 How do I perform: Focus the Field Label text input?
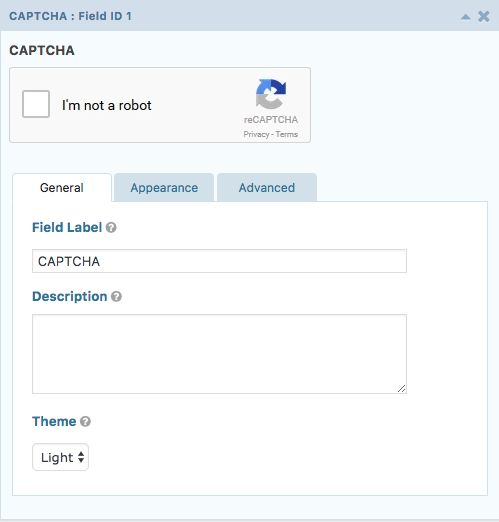coord(219,261)
